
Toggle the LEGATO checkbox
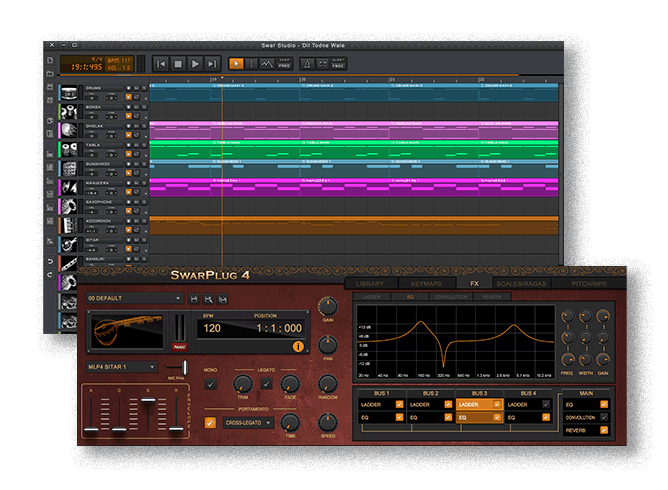[267, 384]
